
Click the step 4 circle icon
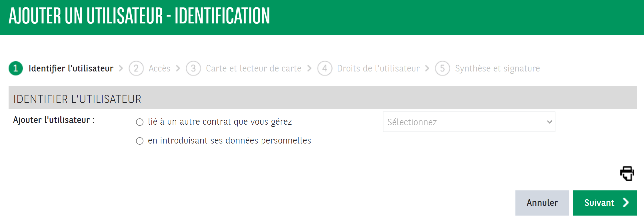[325, 68]
